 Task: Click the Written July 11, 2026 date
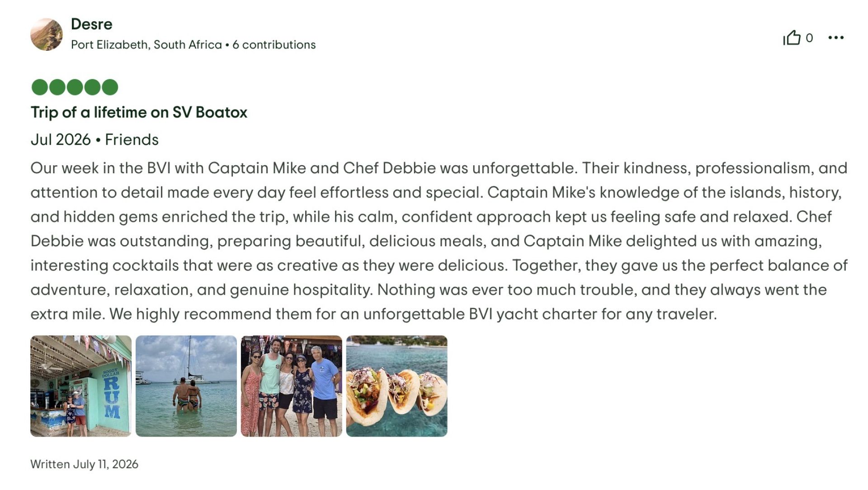[84, 464]
